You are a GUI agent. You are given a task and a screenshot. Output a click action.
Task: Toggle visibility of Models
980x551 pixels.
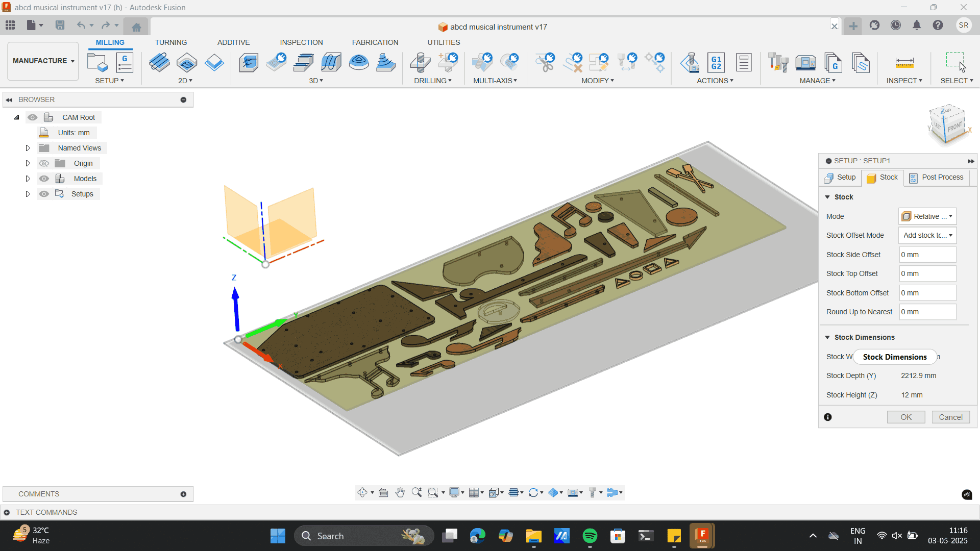pyautogui.click(x=44, y=179)
